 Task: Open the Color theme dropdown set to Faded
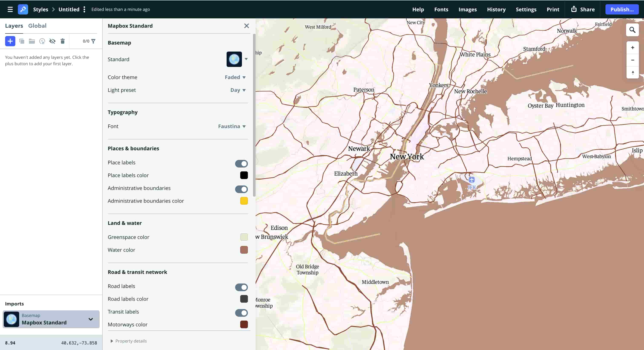click(x=235, y=77)
